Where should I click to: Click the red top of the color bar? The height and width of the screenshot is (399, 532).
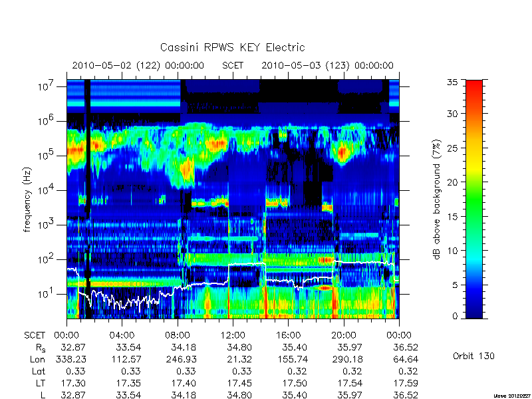[474, 85]
